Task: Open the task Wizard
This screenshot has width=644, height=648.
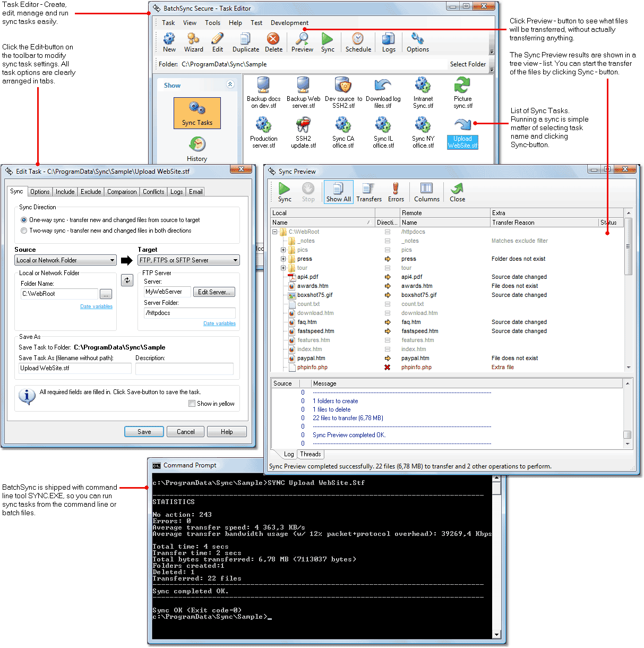Action: [x=193, y=42]
